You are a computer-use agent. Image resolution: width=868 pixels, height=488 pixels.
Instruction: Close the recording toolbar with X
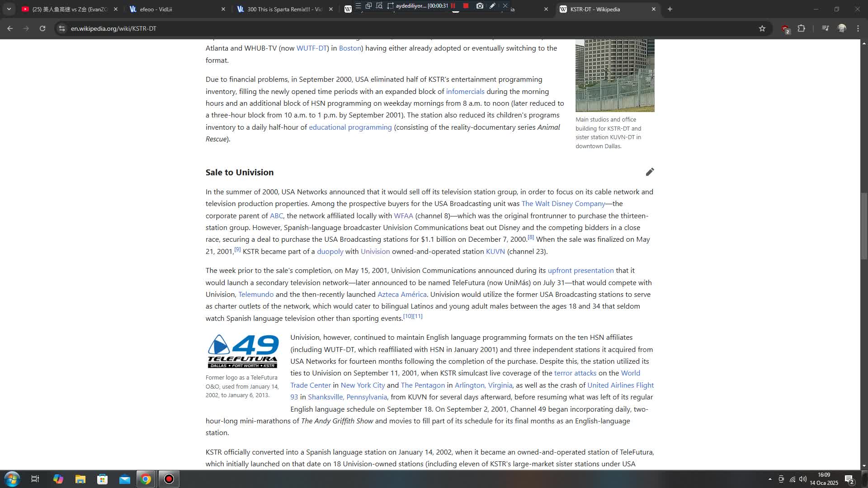point(505,6)
